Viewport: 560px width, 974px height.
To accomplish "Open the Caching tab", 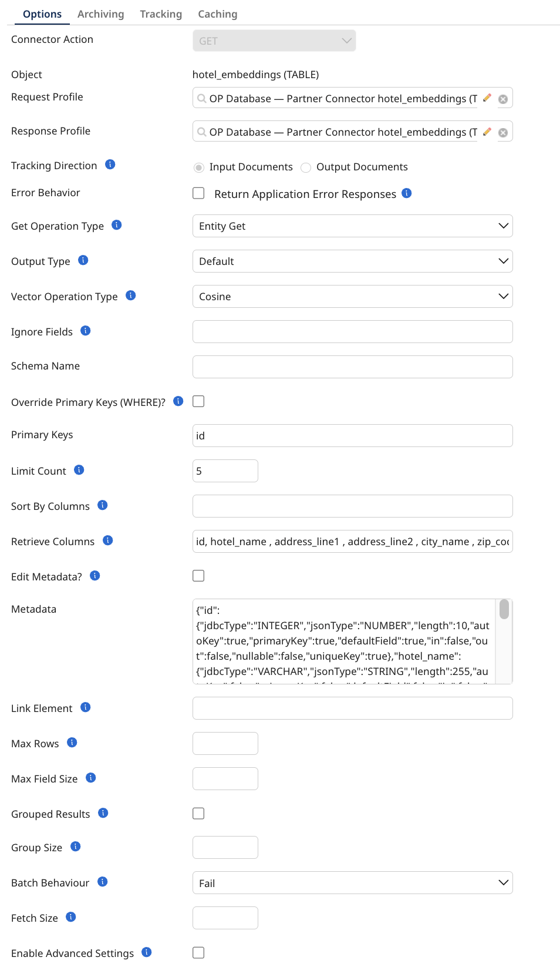I will (218, 14).
